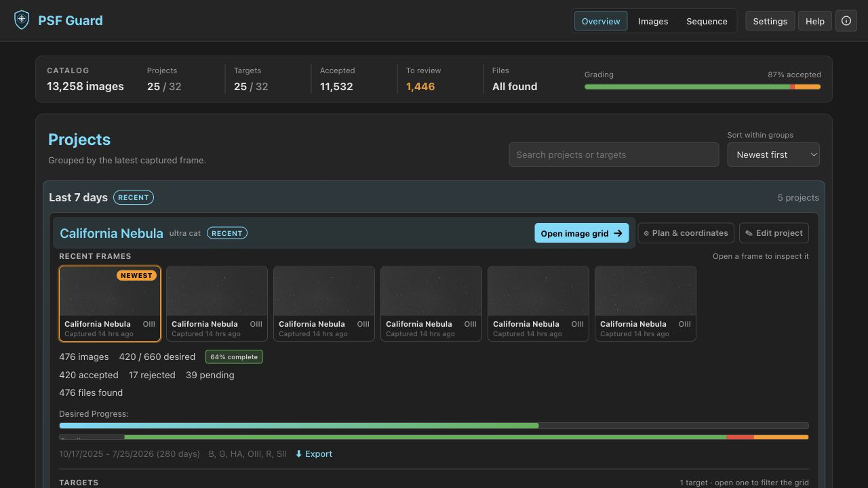Export the California Nebula project
The height and width of the screenshot is (488, 868).
click(x=313, y=454)
